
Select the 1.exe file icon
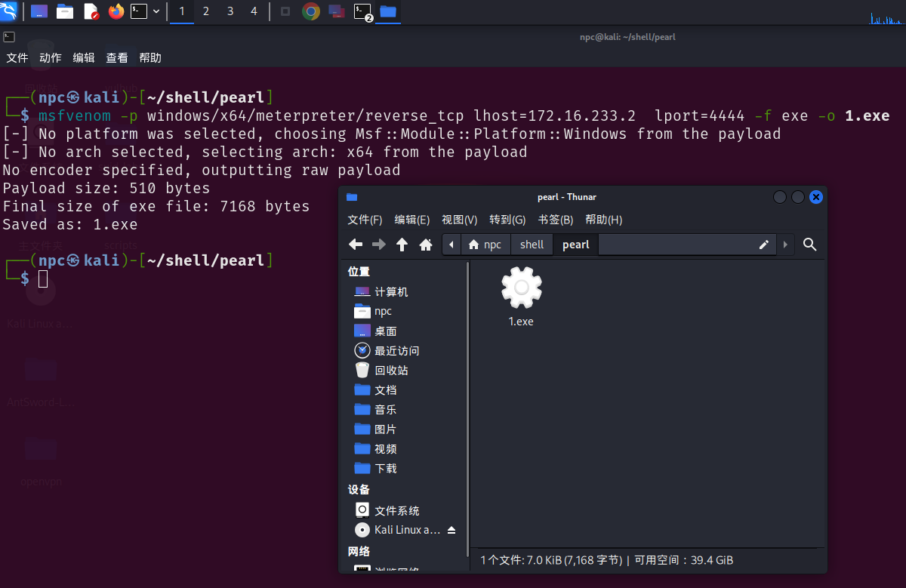pos(521,288)
